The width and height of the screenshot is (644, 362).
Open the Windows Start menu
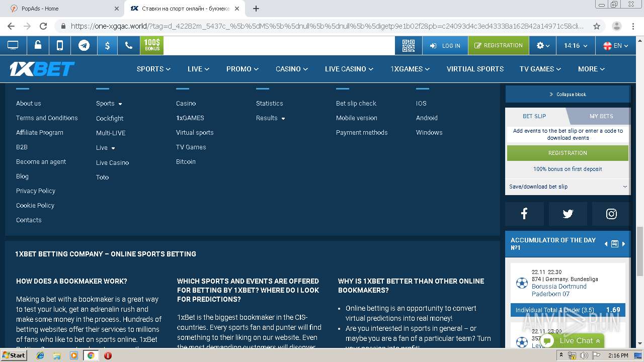(x=14, y=355)
